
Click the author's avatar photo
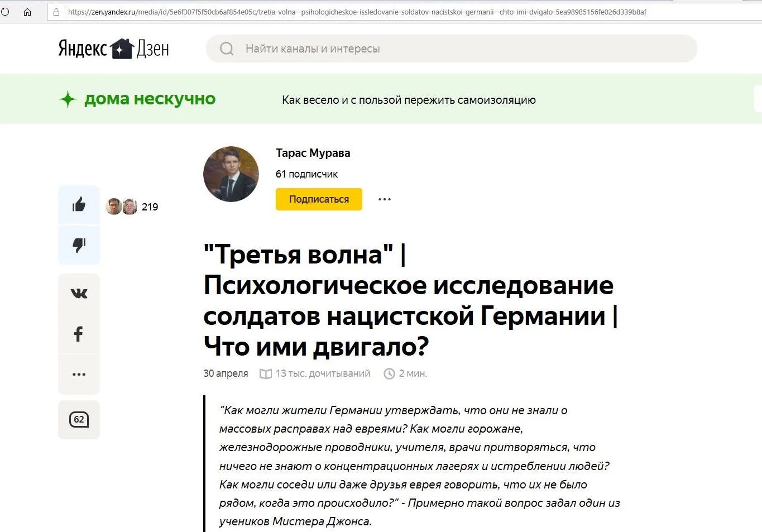(x=231, y=174)
